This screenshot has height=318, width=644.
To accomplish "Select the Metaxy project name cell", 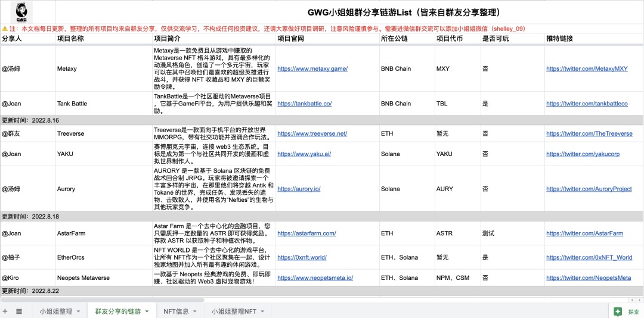I will pyautogui.click(x=104, y=69).
